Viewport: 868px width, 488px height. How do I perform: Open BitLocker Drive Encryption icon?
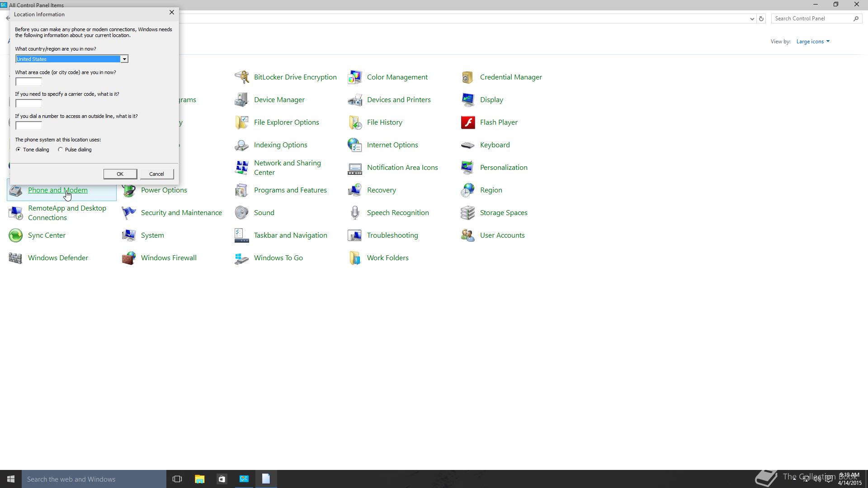242,77
